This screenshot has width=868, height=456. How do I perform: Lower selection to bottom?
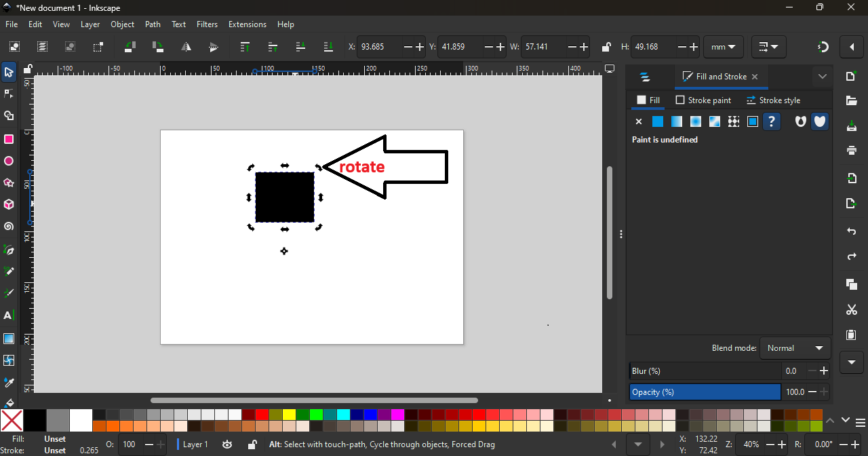coord(329,47)
